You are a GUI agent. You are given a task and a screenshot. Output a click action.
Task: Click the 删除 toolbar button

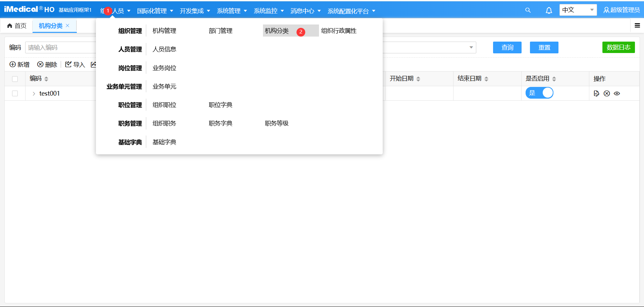[x=47, y=64]
